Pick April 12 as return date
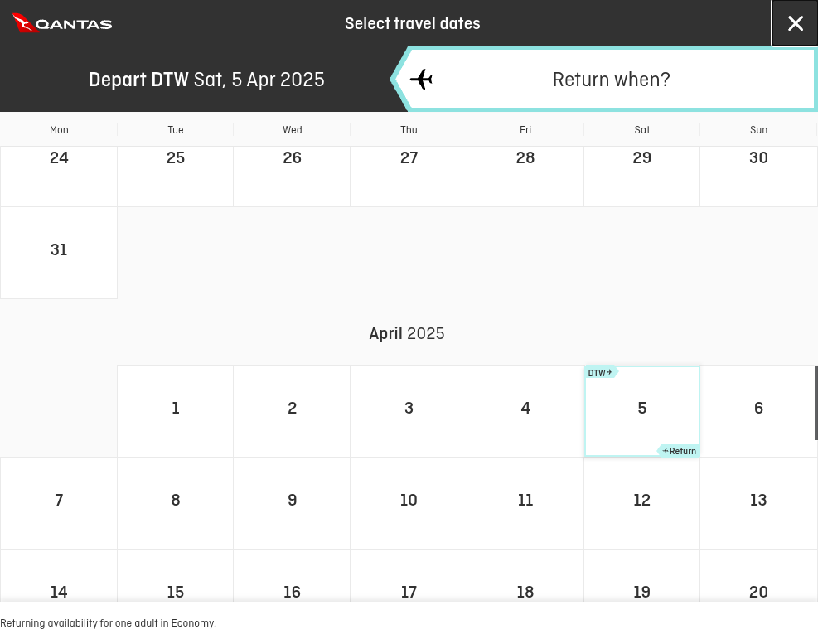 pos(641,503)
